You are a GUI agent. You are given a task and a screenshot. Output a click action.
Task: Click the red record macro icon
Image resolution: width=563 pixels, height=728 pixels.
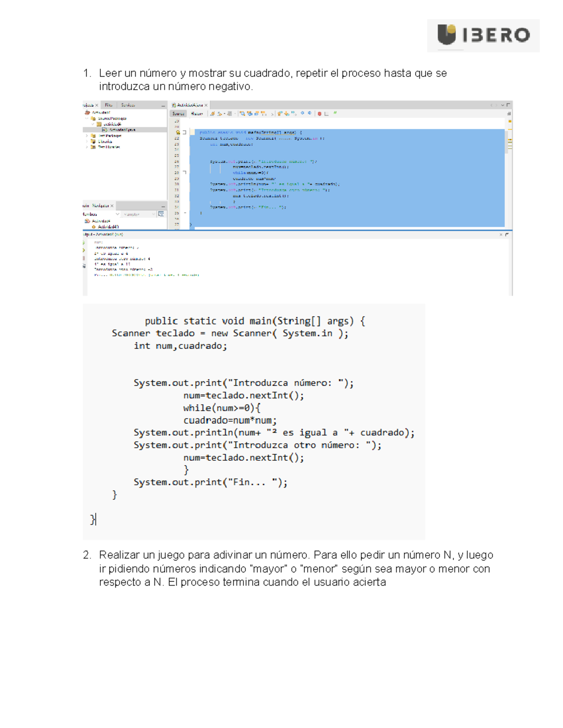[320, 113]
